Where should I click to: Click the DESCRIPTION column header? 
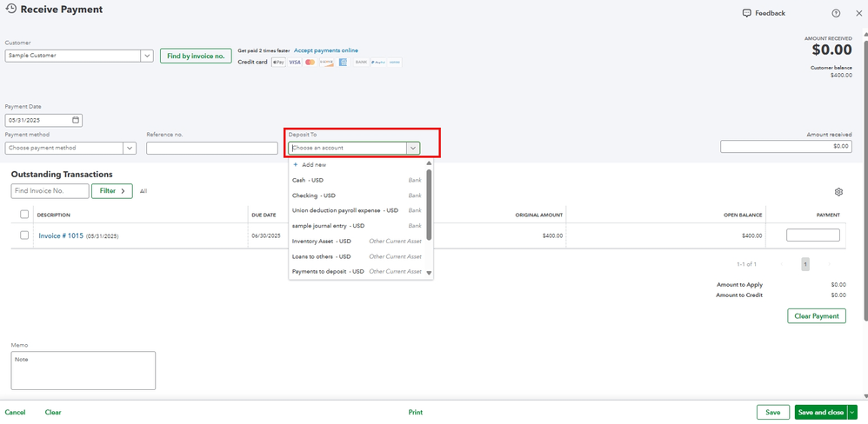(54, 215)
